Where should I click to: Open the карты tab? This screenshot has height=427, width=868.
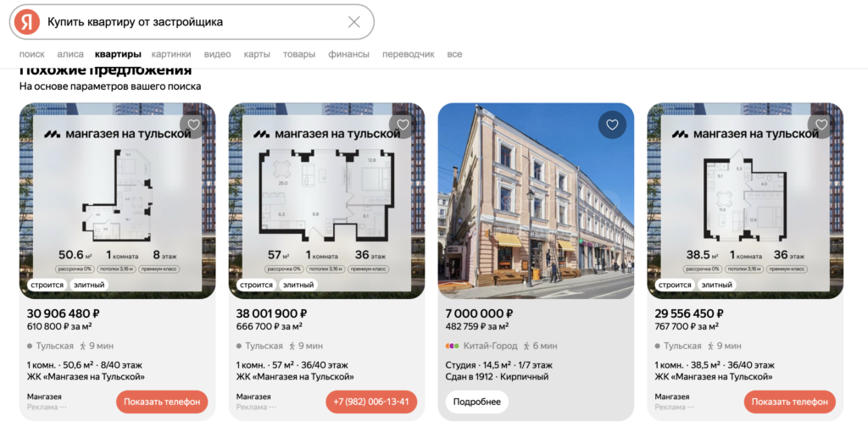tap(257, 54)
